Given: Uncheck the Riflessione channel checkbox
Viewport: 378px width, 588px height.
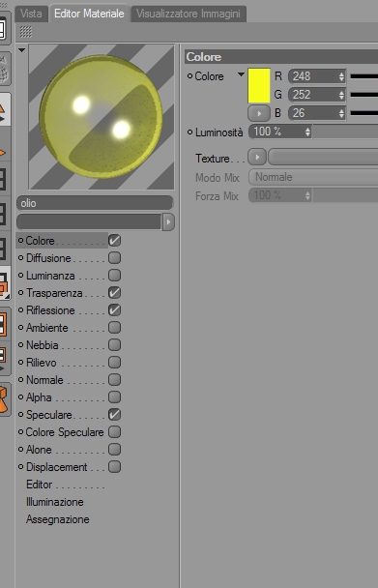Looking at the screenshot, I should tap(114, 310).
